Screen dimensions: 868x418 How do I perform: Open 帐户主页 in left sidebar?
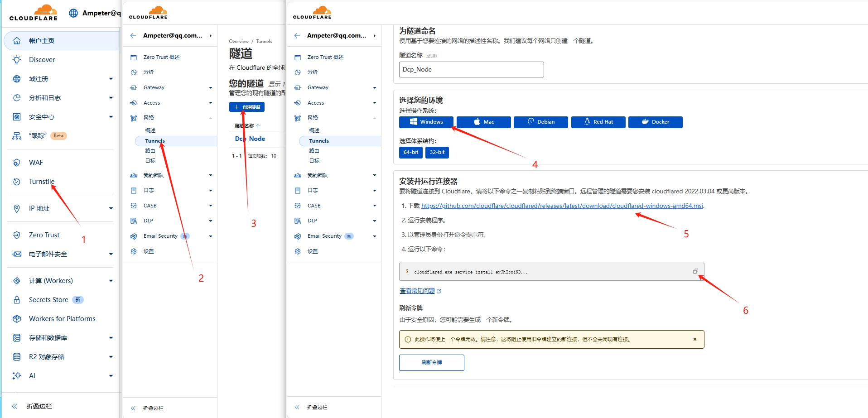click(62, 41)
